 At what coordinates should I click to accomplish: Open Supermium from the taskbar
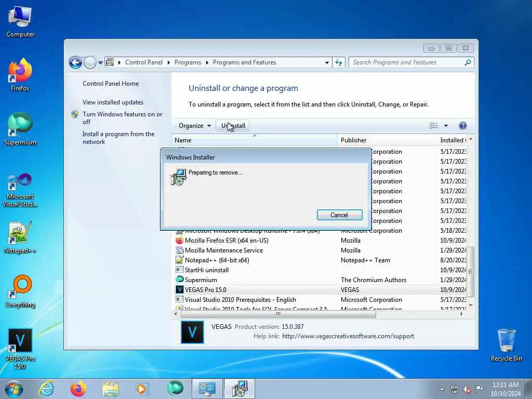click(175, 389)
